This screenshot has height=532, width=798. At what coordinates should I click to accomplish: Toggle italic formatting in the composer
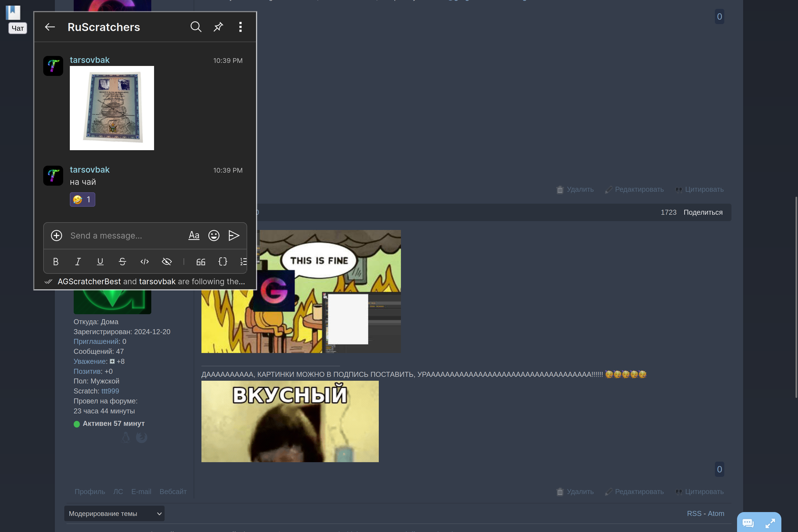(78, 262)
